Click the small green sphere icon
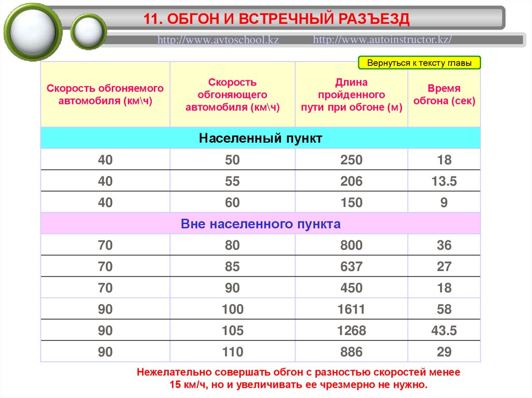This screenshot has width=532, height=398. 88,32
